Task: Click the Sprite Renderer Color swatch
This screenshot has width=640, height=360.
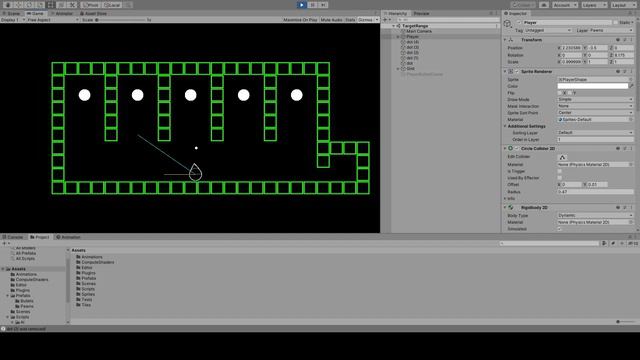Action: point(592,86)
